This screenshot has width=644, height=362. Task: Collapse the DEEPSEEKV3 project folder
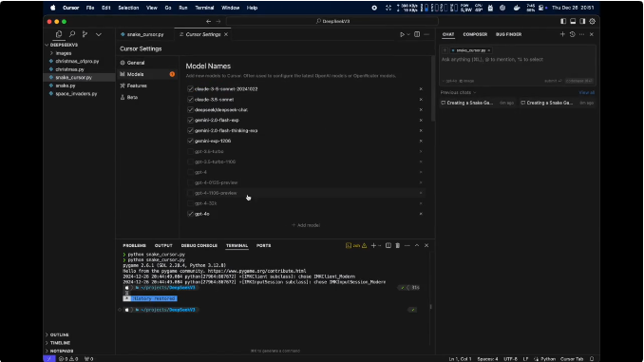[64, 45]
